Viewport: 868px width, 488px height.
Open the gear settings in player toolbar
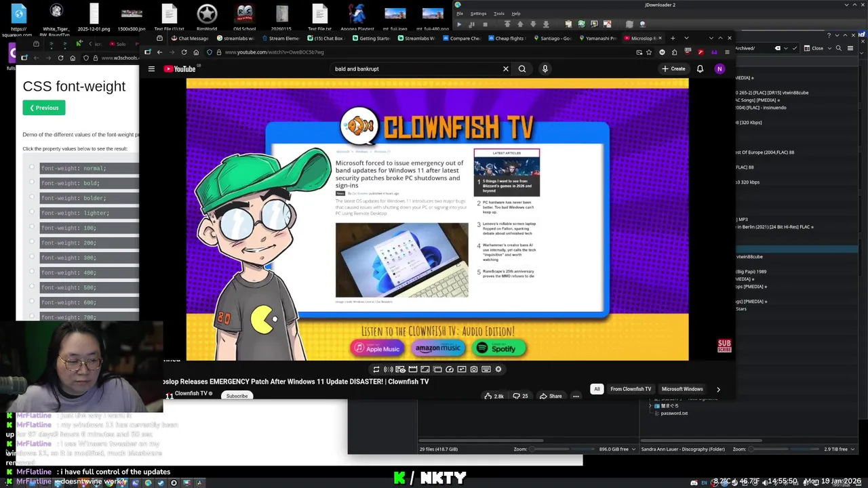click(498, 369)
